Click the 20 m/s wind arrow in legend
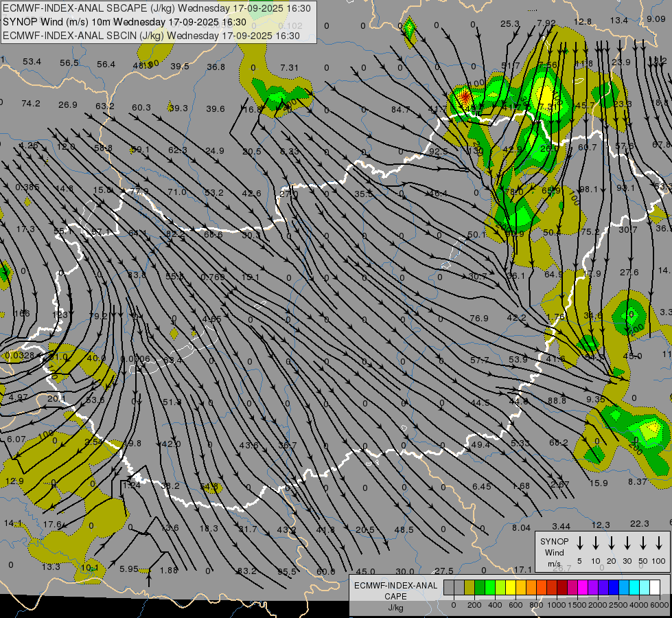Viewport: 672px width, 618px height. click(611, 543)
